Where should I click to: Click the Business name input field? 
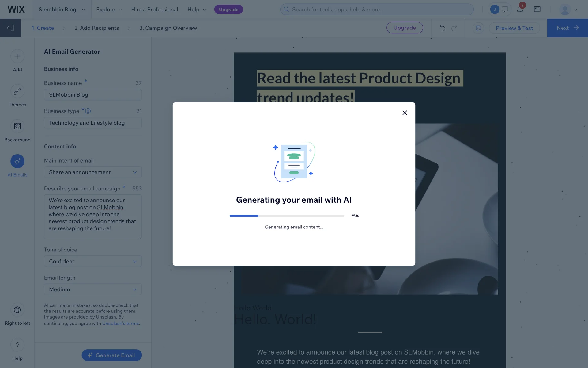[93, 95]
